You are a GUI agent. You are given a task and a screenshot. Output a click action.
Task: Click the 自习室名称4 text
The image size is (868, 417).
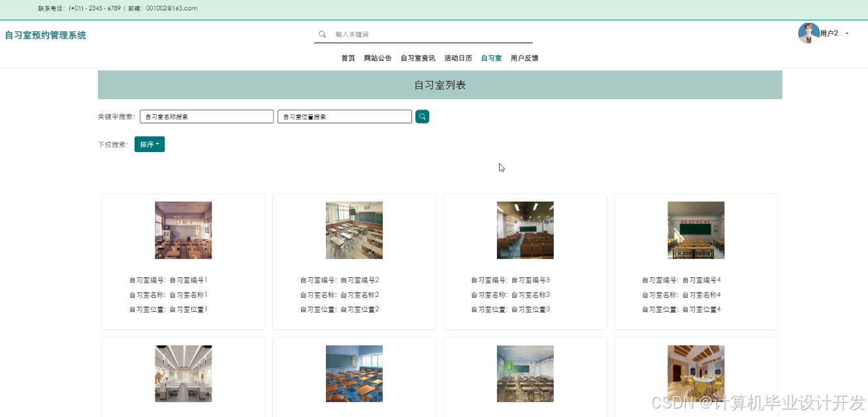pyautogui.click(x=702, y=295)
